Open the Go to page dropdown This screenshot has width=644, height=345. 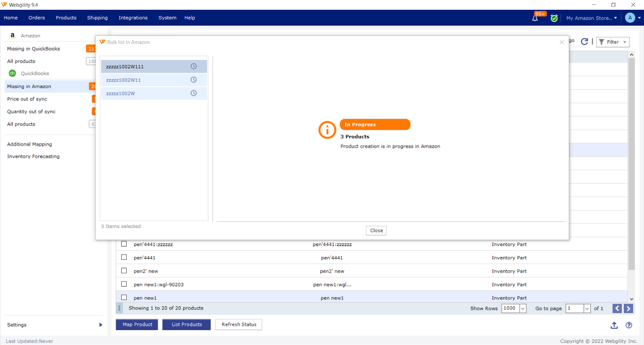(587, 308)
